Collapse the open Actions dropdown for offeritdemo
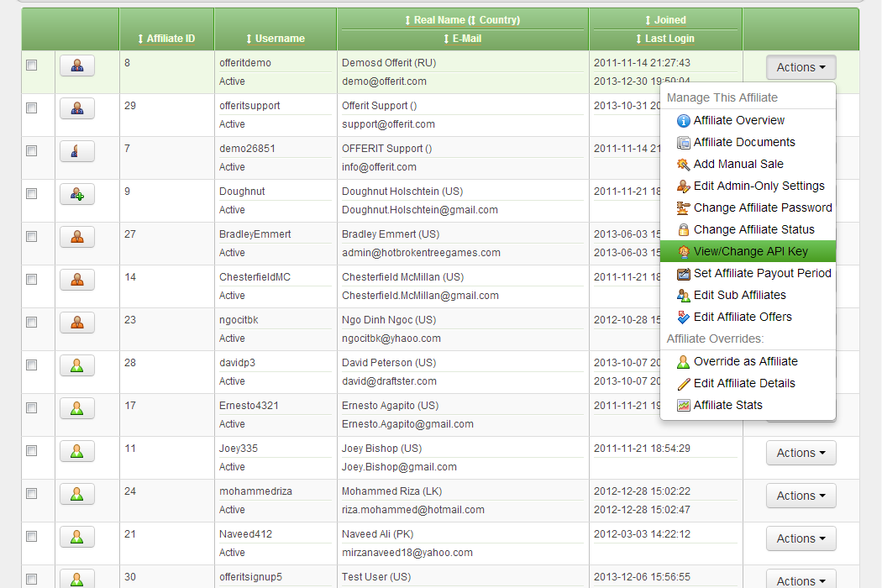The image size is (882, 588). 801,67
